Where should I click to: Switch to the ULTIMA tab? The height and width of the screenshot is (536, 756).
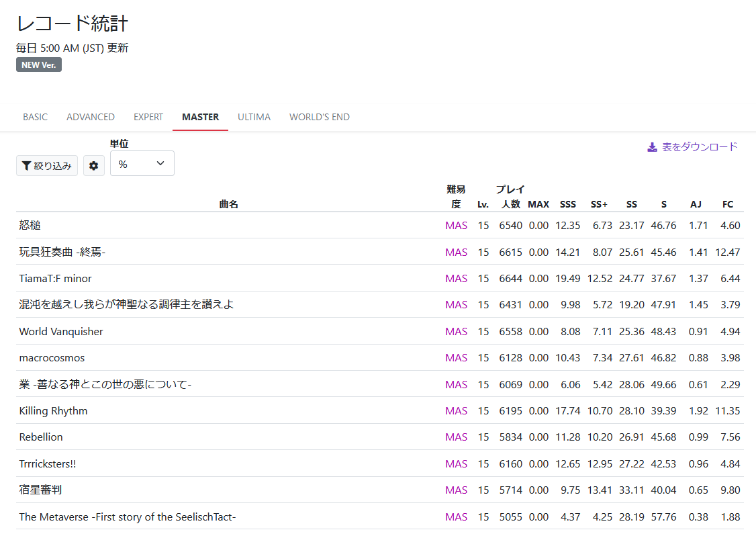(x=254, y=116)
